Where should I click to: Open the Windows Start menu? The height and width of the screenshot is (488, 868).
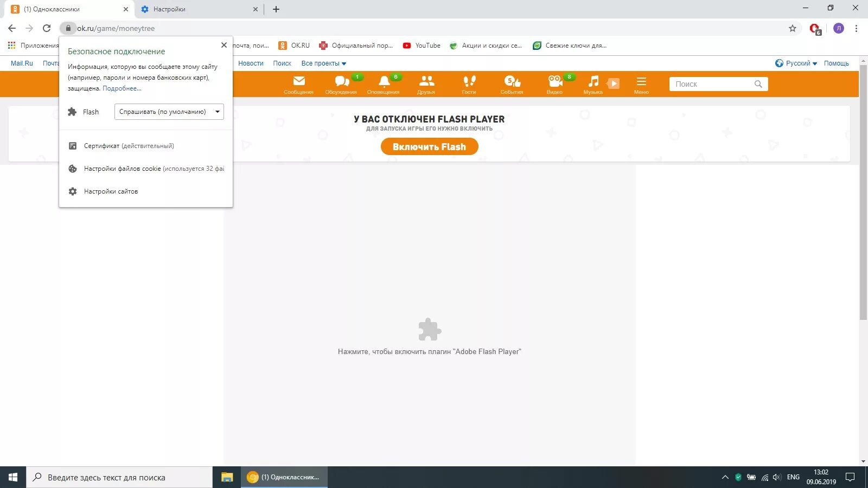click(13, 477)
